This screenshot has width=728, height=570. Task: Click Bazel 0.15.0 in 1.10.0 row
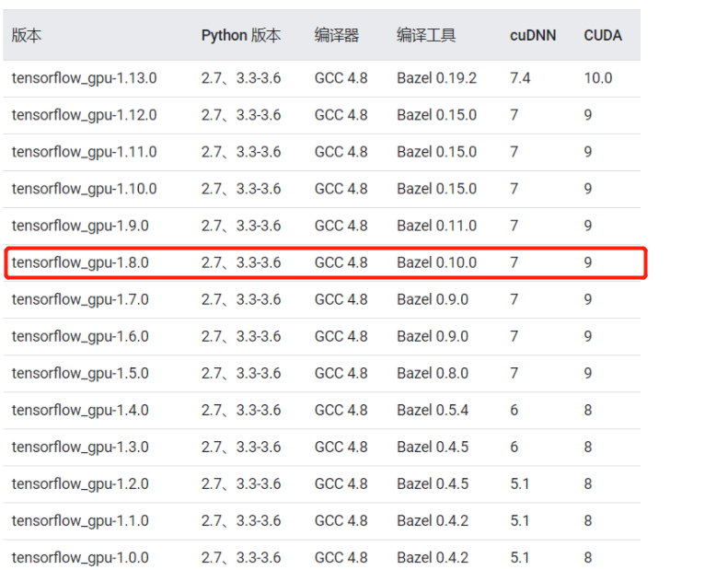(436, 189)
